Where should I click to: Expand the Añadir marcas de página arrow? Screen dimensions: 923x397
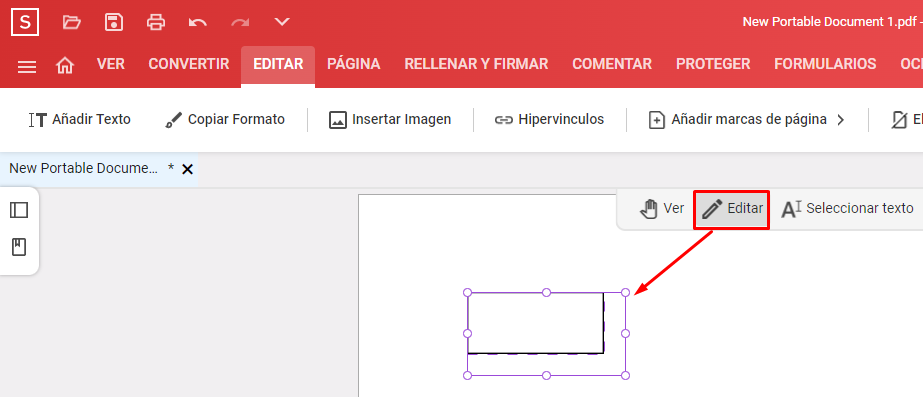[841, 120]
